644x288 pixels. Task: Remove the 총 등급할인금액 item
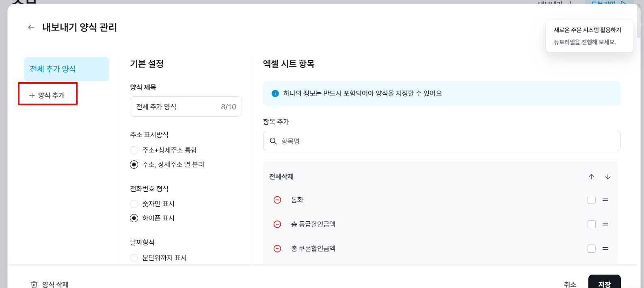pyautogui.click(x=277, y=224)
